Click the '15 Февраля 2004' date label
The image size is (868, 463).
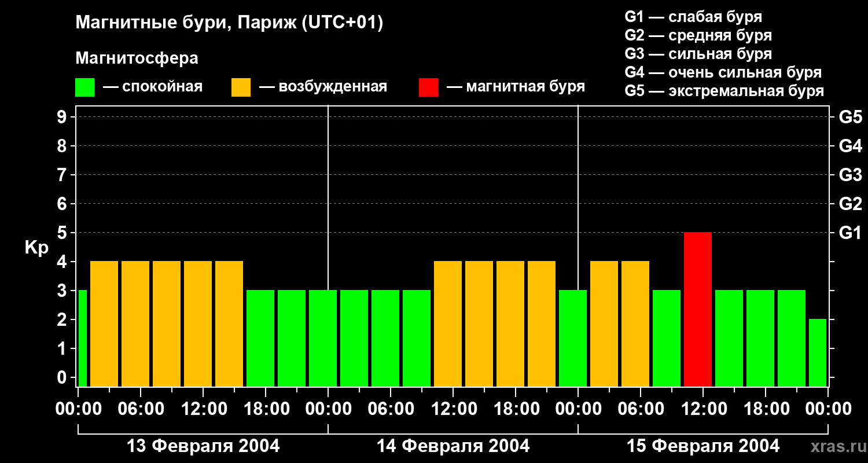[x=703, y=446]
